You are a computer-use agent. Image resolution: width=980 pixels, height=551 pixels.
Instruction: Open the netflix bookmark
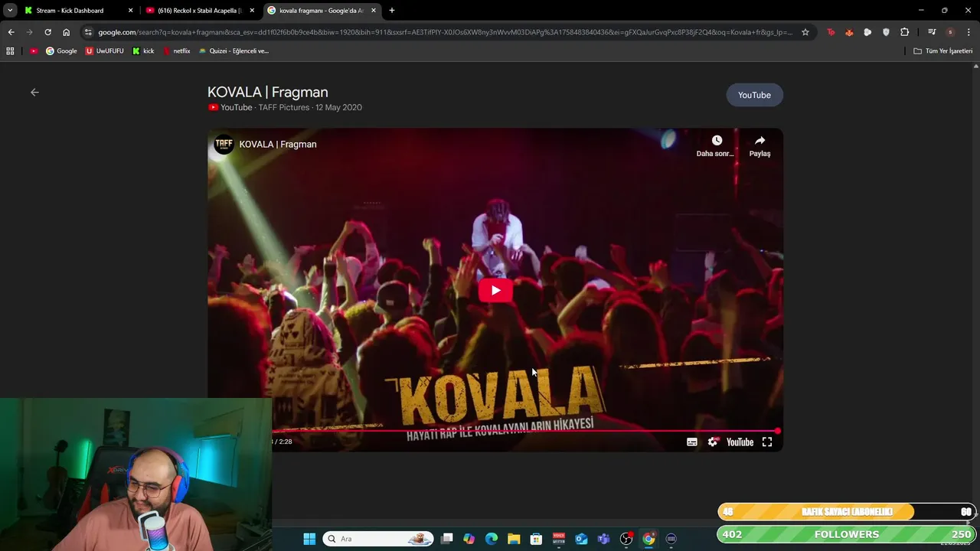(176, 51)
